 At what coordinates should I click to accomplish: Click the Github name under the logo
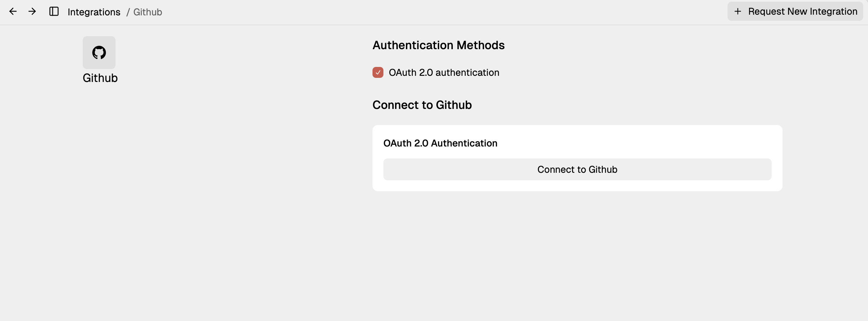click(x=100, y=78)
